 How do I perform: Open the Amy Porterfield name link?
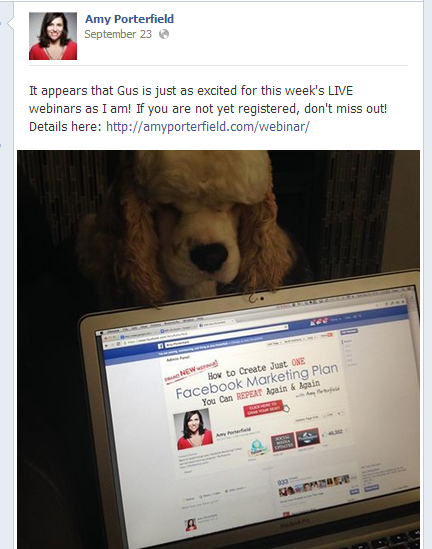130,19
